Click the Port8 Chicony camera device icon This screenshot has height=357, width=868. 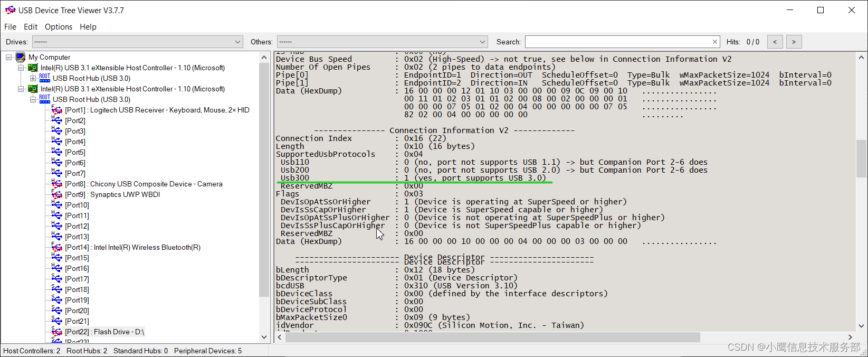(x=57, y=184)
